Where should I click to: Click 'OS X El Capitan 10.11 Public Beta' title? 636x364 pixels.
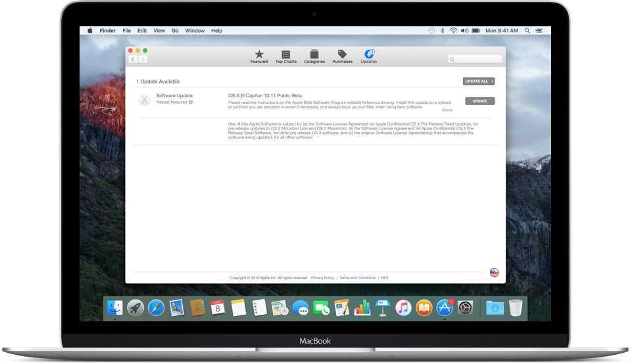(265, 96)
